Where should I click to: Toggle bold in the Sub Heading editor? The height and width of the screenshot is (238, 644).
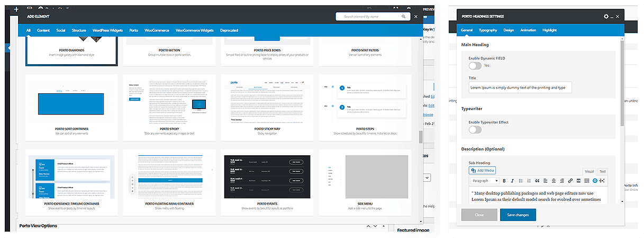tap(504, 181)
